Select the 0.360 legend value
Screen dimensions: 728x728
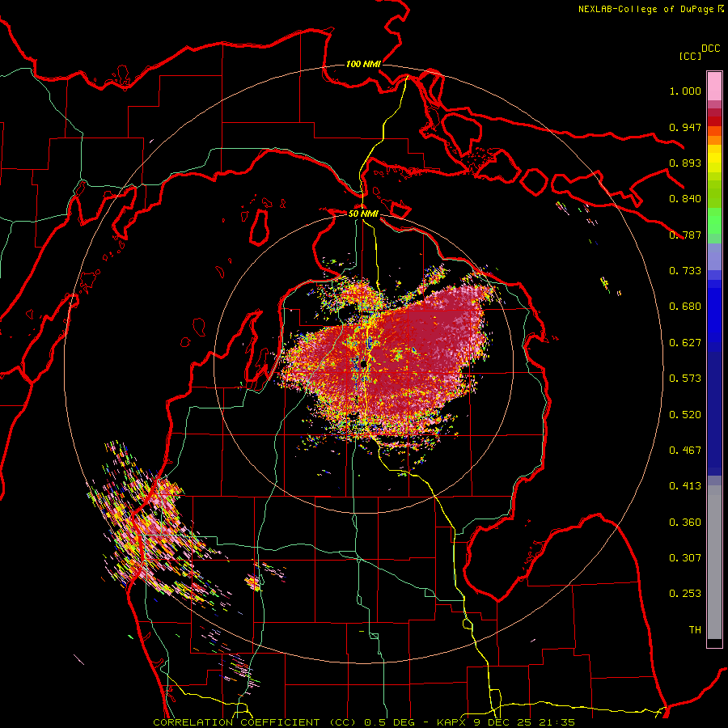(x=685, y=523)
